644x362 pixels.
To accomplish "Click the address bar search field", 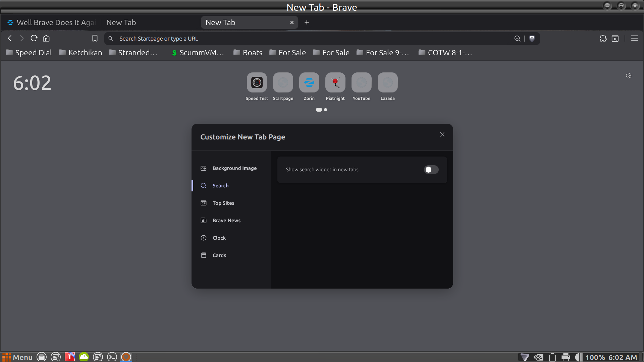I will 302,39.
